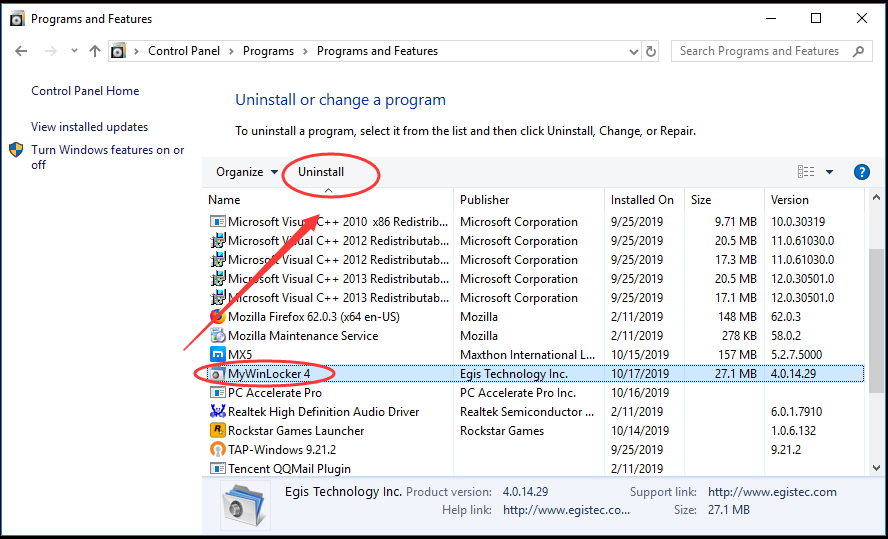Sort by the Installed On column header

coord(644,200)
